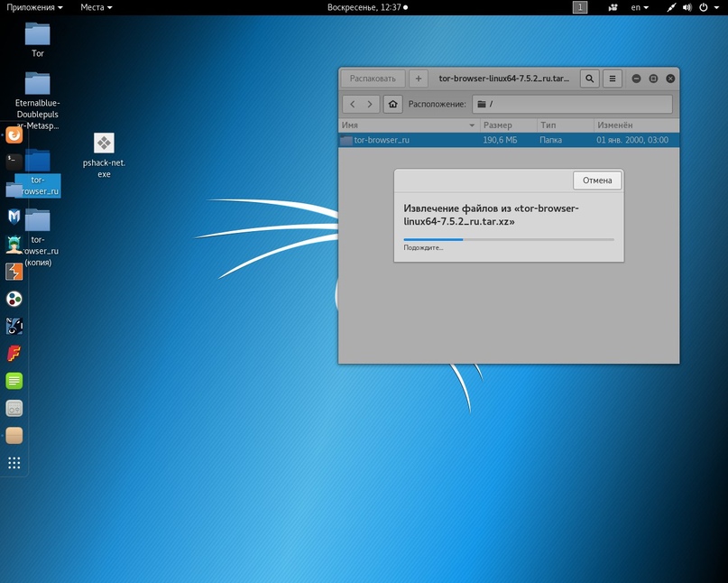This screenshot has width=728, height=583.
Task: Open the BeEF bull icon in the dock
Action: pyautogui.click(x=14, y=326)
